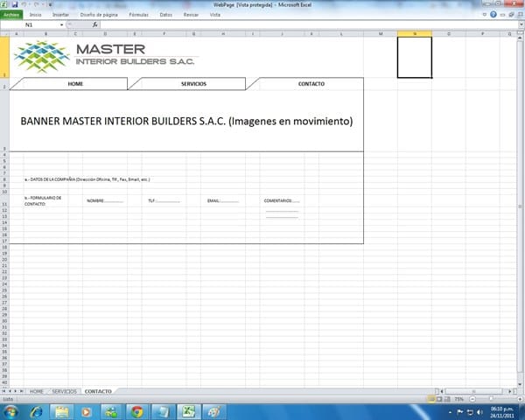Image resolution: width=525 pixels, height=420 pixels.
Task: Undo the last action in toolbar
Action: pyautogui.click(x=24, y=4)
